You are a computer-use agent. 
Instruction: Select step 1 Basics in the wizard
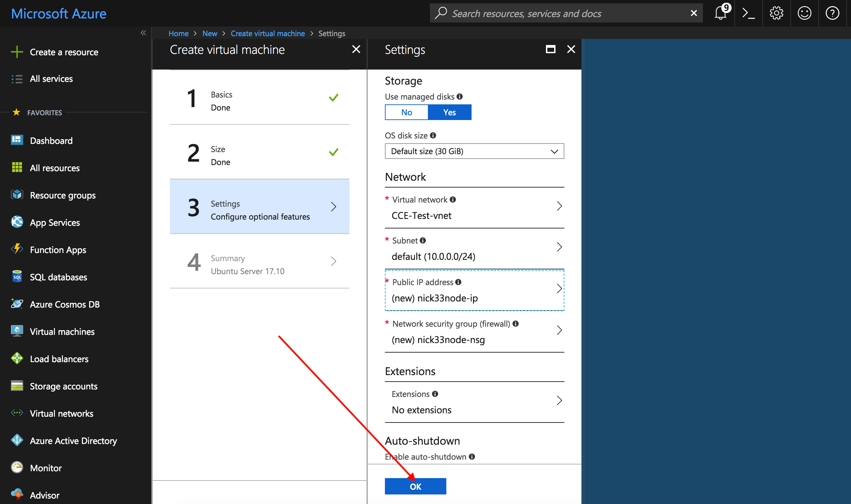pos(259,97)
